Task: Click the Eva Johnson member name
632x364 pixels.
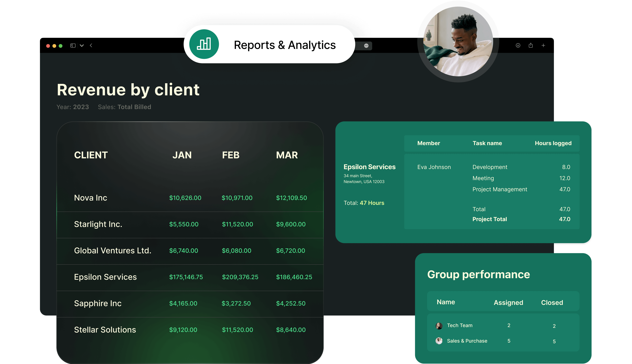Action: click(434, 167)
